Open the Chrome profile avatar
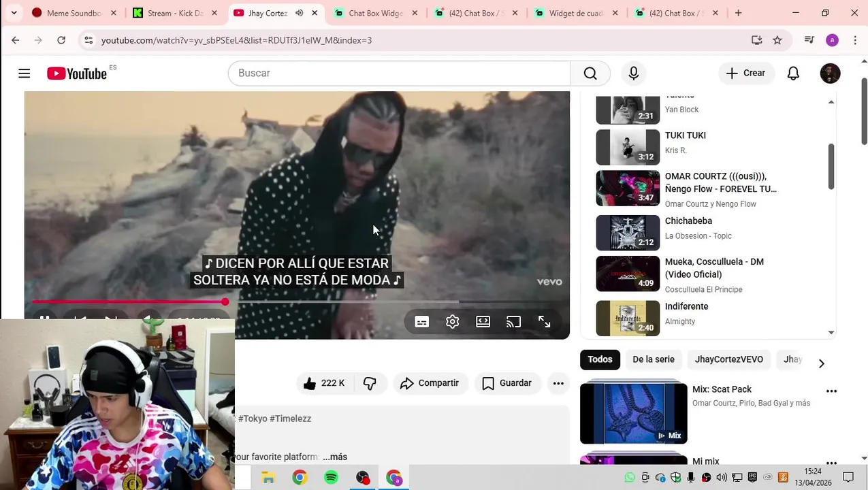868x490 pixels. point(832,40)
